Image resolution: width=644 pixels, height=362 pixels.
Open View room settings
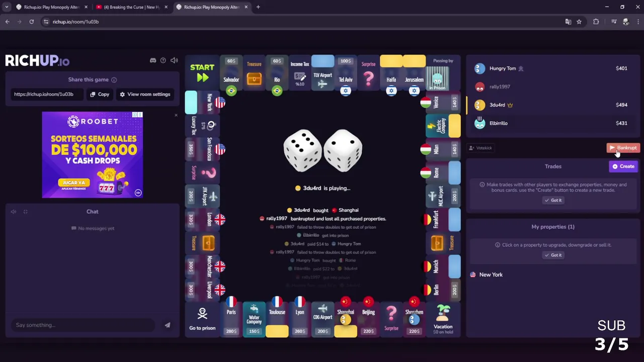[145, 94]
